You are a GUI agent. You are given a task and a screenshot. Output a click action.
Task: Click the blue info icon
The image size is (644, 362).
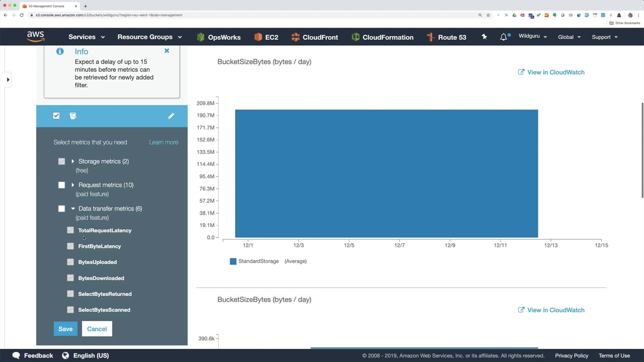click(x=60, y=51)
